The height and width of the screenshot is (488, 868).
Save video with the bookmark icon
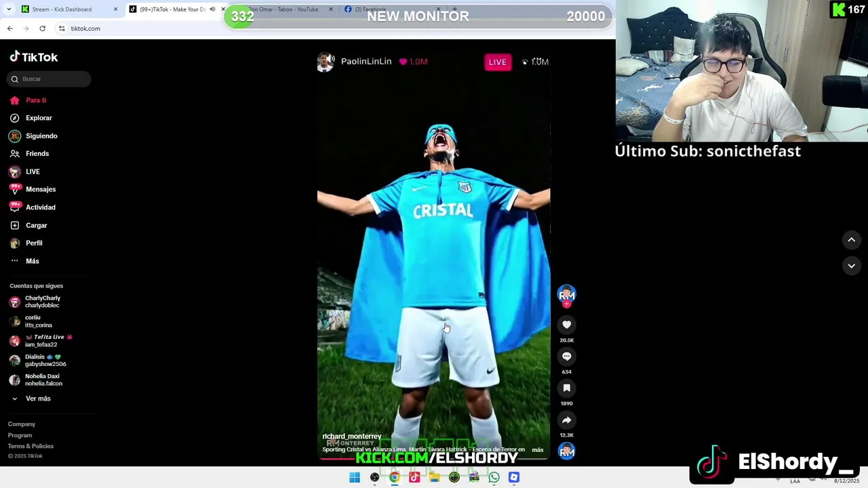click(x=566, y=388)
